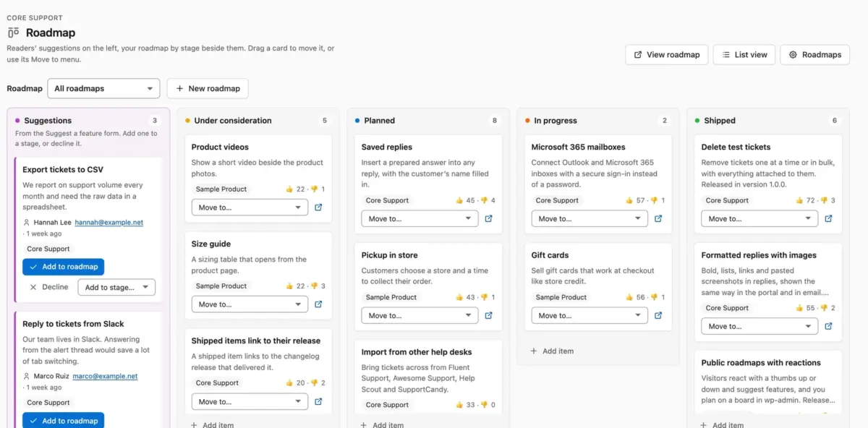
Task: Open external link for Delete test tickets card
Action: click(828, 218)
